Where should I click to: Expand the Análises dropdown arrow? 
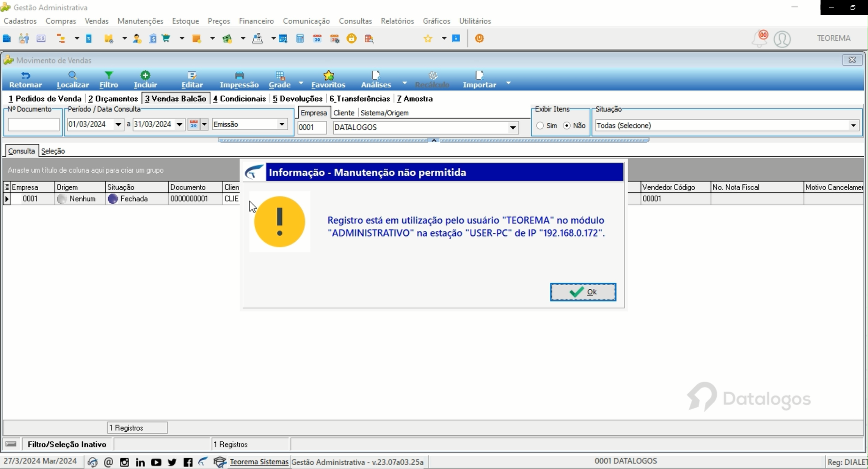click(x=405, y=83)
